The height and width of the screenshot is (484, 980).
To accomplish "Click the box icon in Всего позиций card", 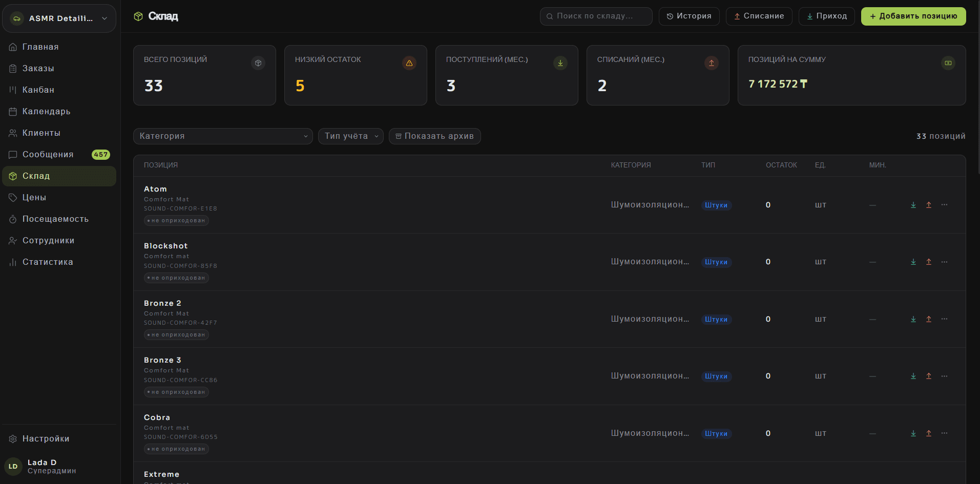I will coord(258,63).
